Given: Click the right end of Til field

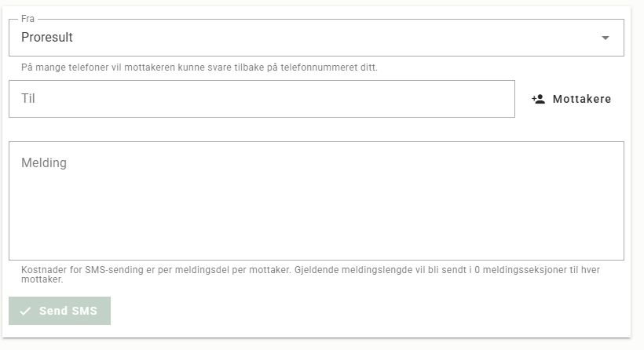Looking at the screenshot, I should pos(493,99).
